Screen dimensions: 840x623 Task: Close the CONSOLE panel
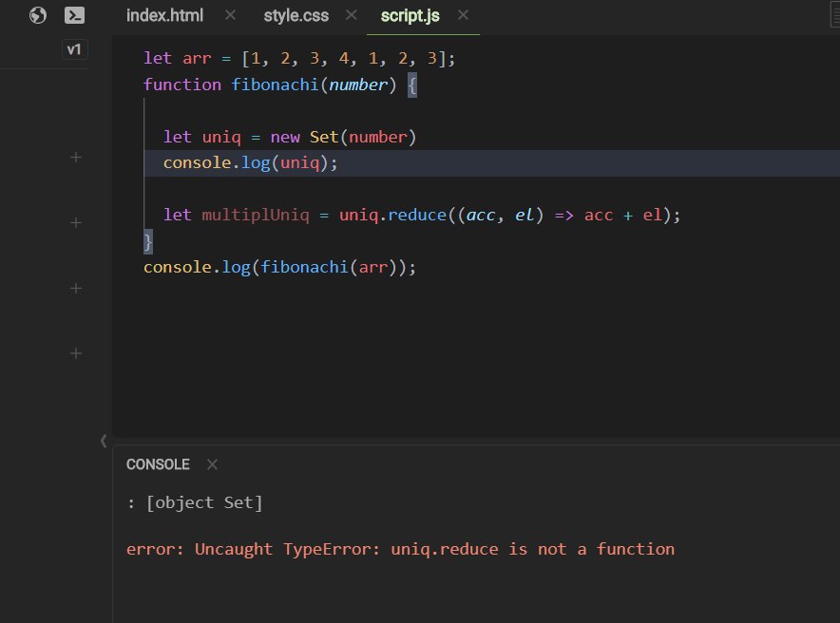[x=212, y=464]
